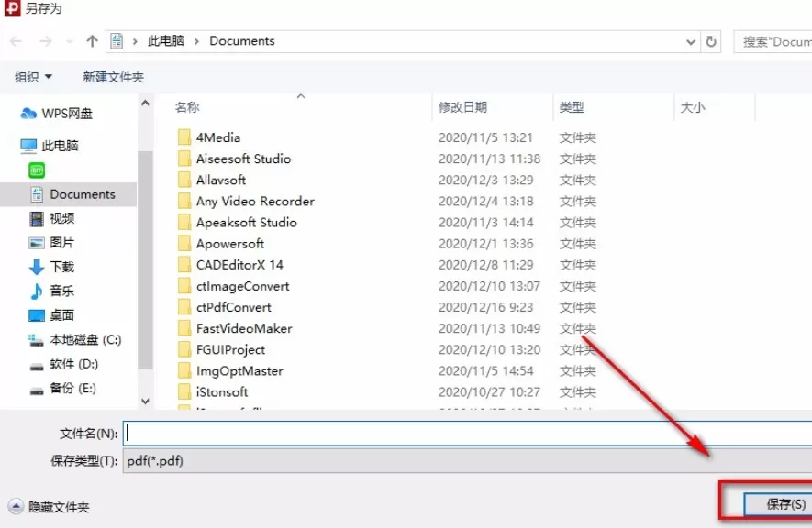Click date 2020/10/27 10:27 cell
This screenshot has height=528, width=812.
489,392
